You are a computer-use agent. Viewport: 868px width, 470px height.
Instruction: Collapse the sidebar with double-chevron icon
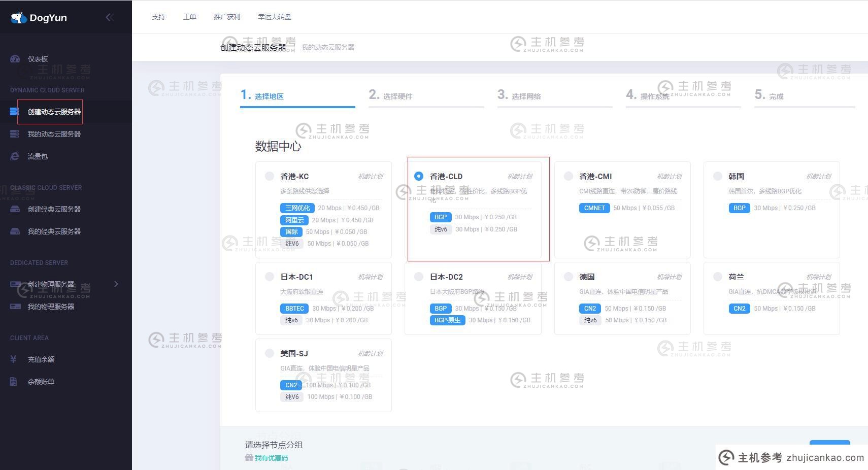coord(109,17)
